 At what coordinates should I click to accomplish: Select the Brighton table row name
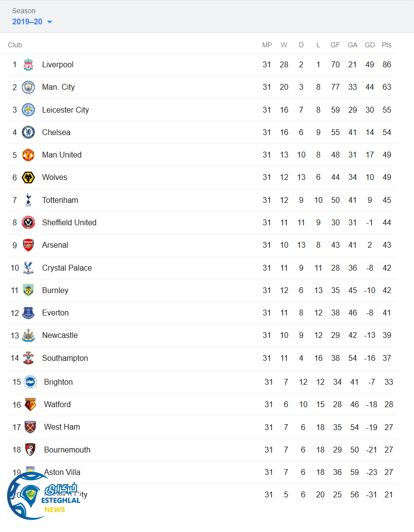tap(58, 382)
